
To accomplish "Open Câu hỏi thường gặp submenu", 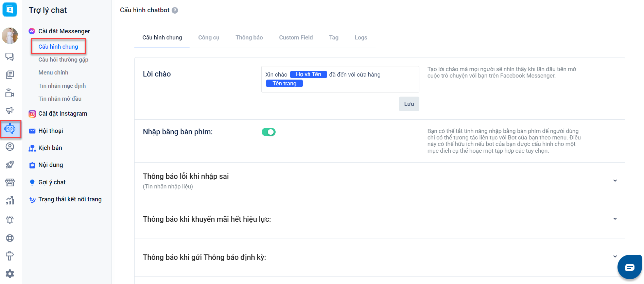I will (63, 60).
